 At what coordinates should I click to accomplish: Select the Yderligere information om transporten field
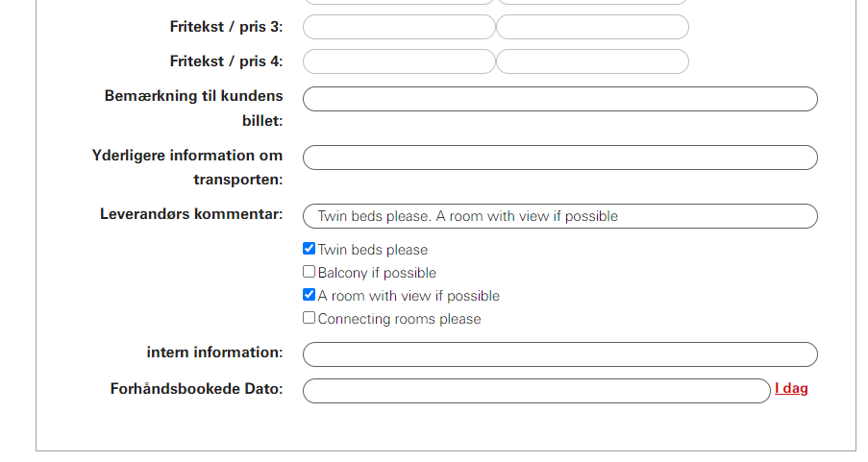[559, 158]
